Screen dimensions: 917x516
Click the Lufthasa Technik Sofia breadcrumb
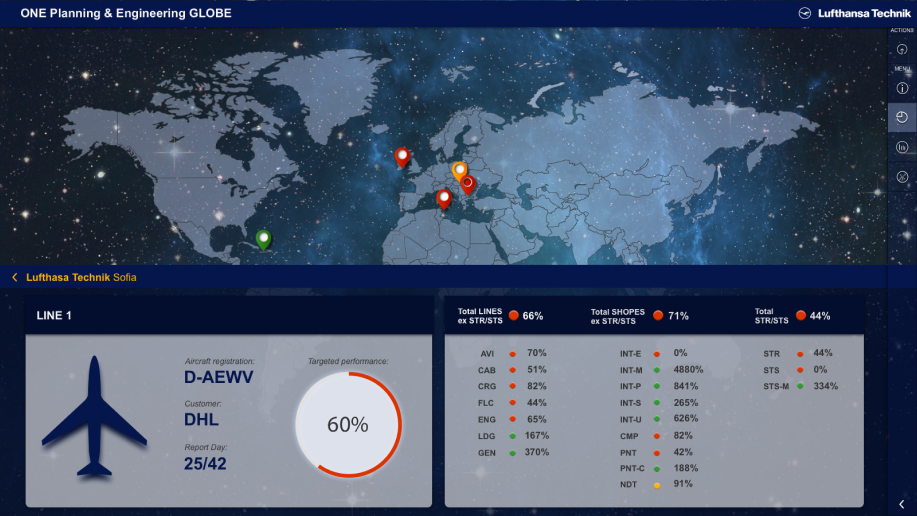tap(81, 277)
